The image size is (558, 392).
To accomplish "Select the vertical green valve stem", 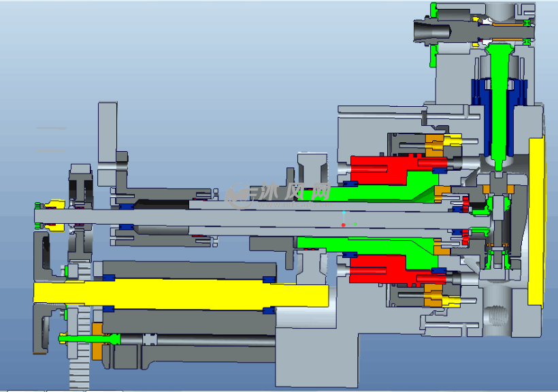I will (499, 106).
